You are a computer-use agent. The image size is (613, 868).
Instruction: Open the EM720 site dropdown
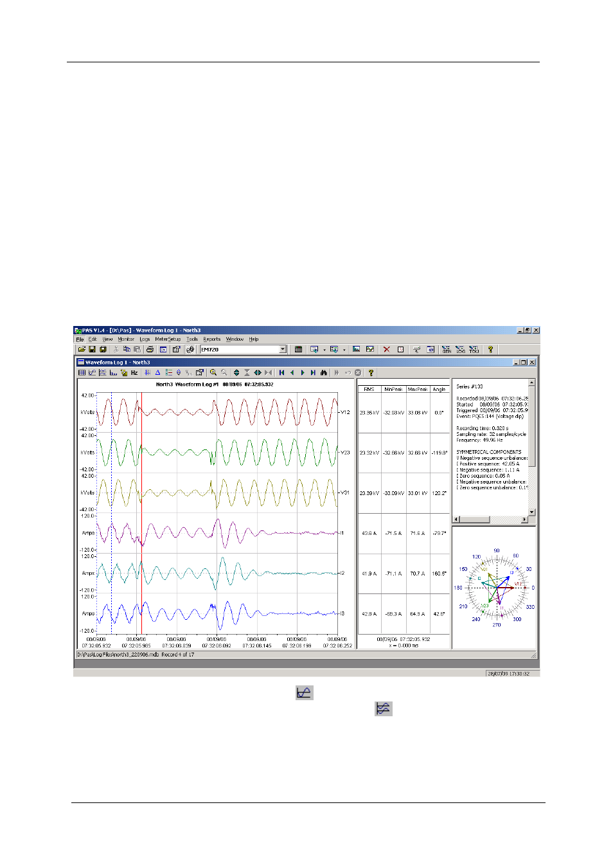tap(282, 349)
